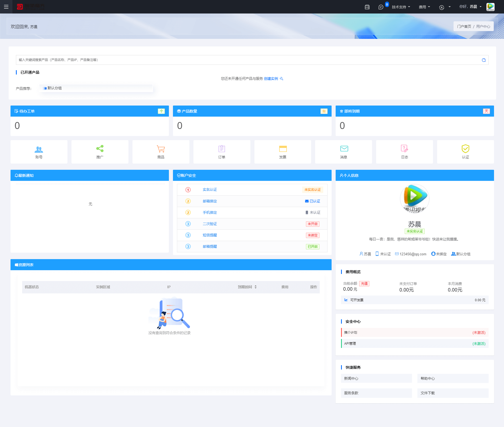Go to 门户首页 breadcrumb
This screenshot has width=504, height=427.
(464, 26)
